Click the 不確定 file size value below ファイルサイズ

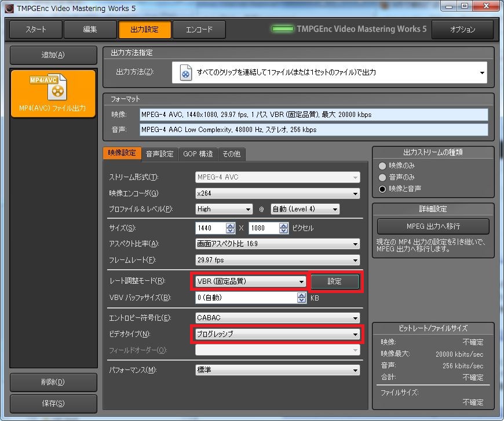[x=473, y=402]
